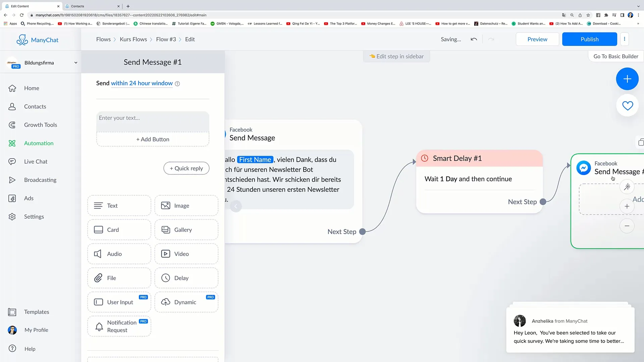Screen dimensions: 644x362
Task: Add an Audio block
Action: click(119, 254)
